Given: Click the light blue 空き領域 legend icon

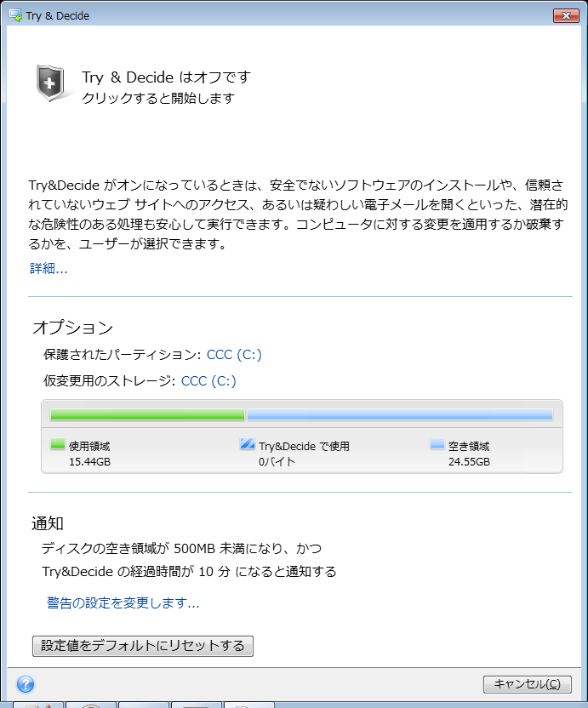Looking at the screenshot, I should [437, 444].
